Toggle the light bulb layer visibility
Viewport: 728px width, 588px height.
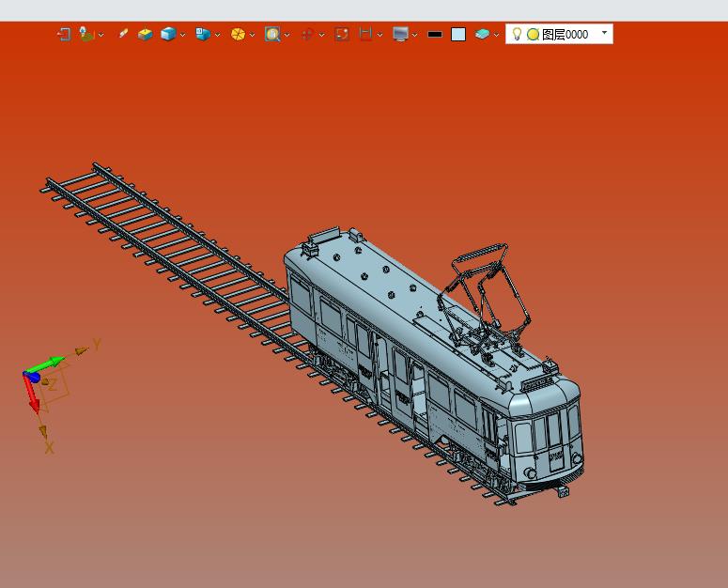(x=517, y=34)
